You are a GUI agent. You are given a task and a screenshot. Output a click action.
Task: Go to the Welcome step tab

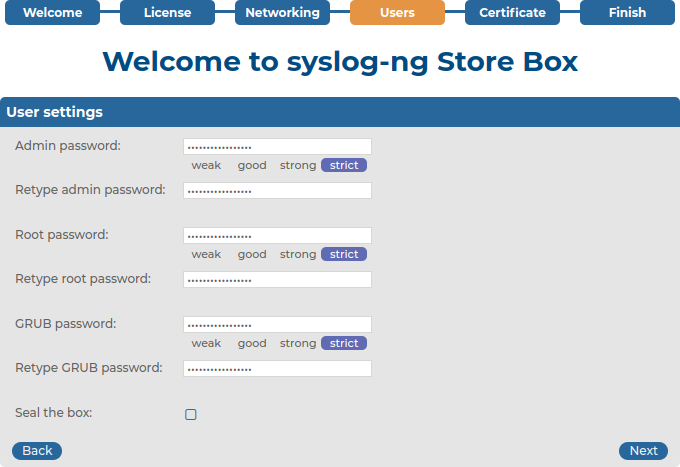coord(52,12)
